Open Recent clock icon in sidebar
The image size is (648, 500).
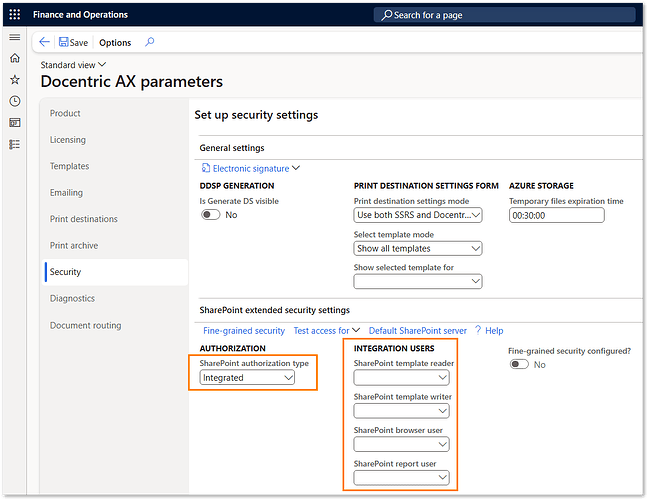(15, 101)
